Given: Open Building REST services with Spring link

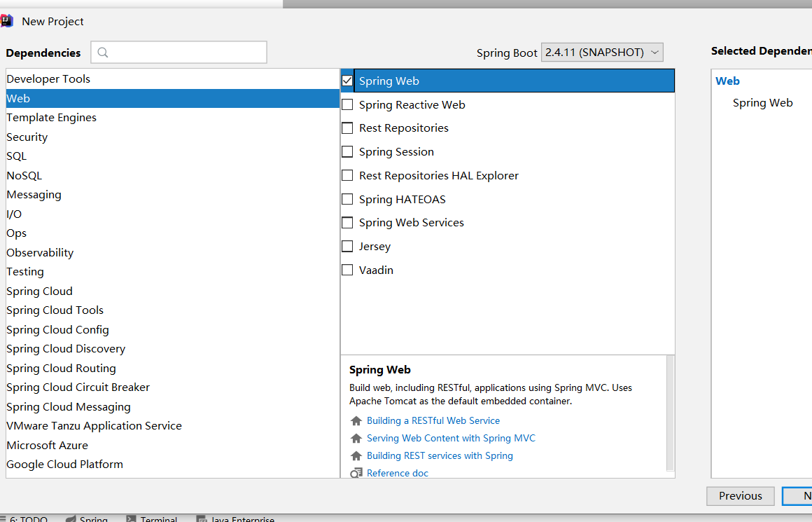Looking at the screenshot, I should tap(440, 456).
